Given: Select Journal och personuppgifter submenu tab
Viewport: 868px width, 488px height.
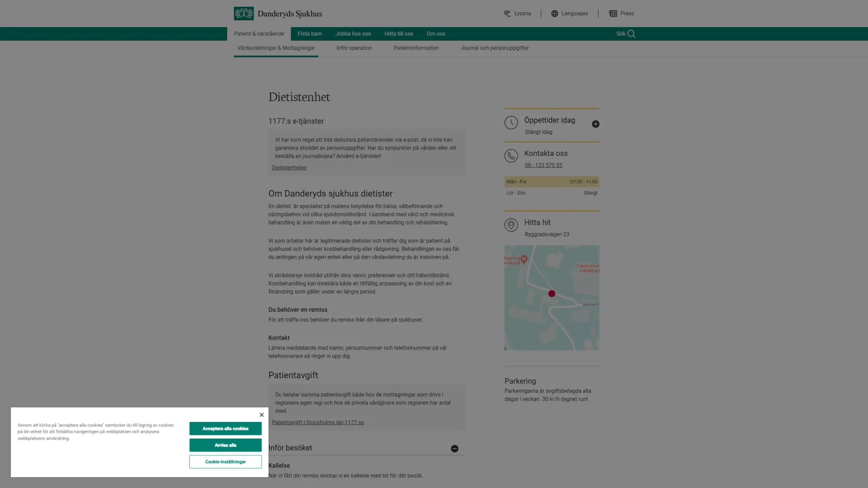Looking at the screenshot, I should point(495,48).
